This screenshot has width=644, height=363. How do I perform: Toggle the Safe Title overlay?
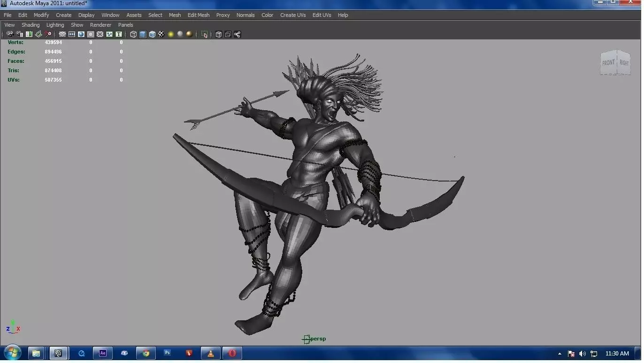tap(119, 34)
